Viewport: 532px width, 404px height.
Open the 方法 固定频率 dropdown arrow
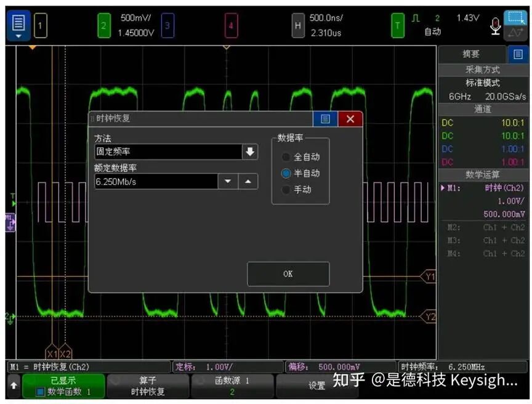250,151
